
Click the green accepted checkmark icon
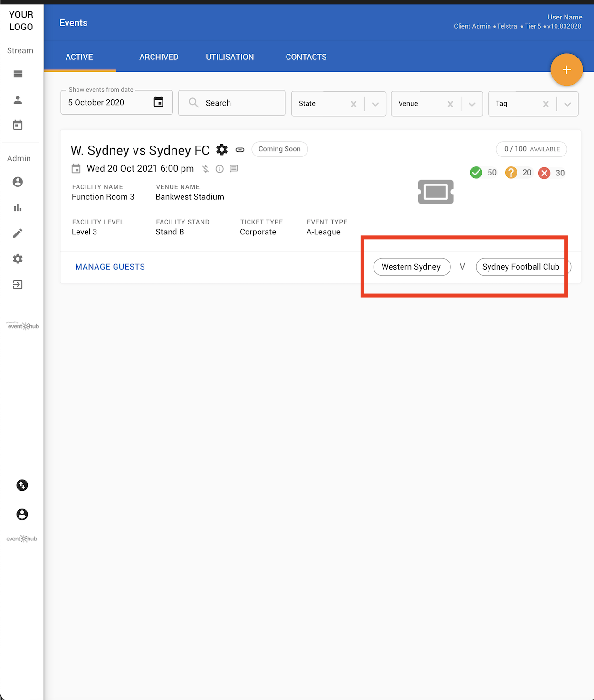pyautogui.click(x=476, y=173)
